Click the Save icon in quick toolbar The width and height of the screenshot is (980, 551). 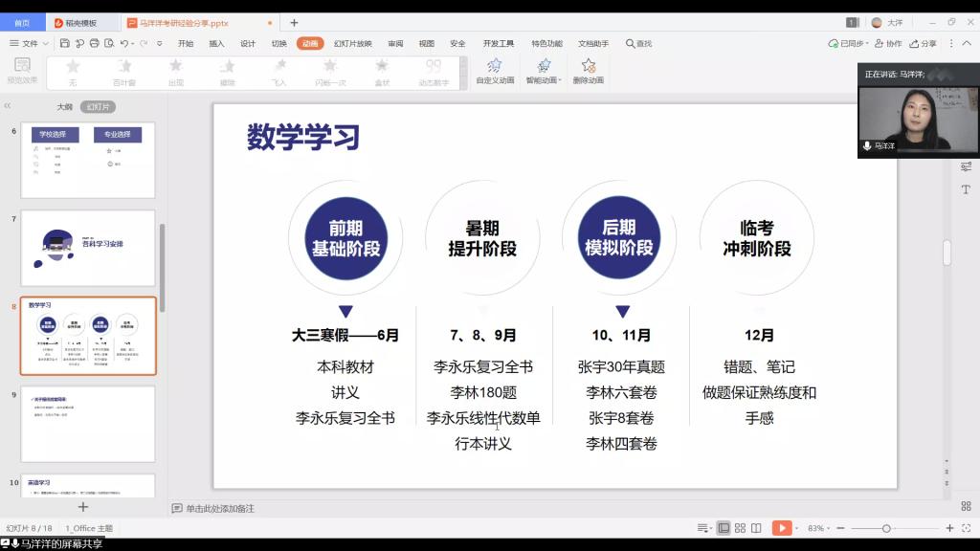(64, 43)
